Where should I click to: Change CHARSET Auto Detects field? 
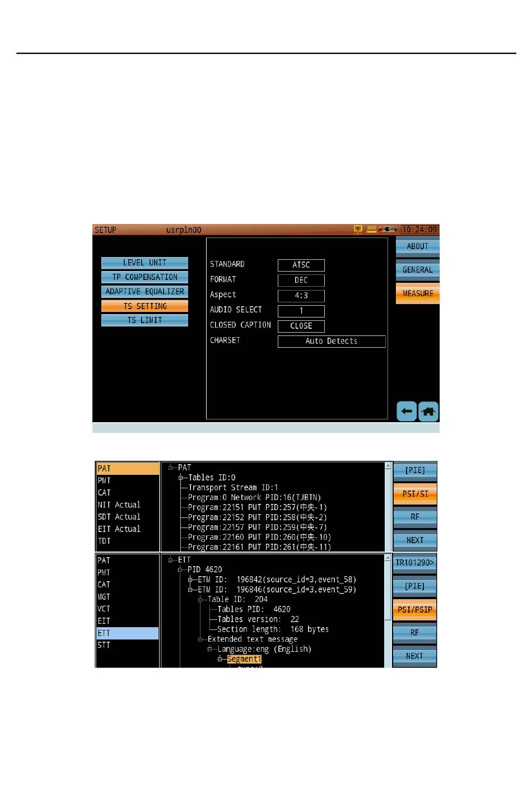click(332, 341)
